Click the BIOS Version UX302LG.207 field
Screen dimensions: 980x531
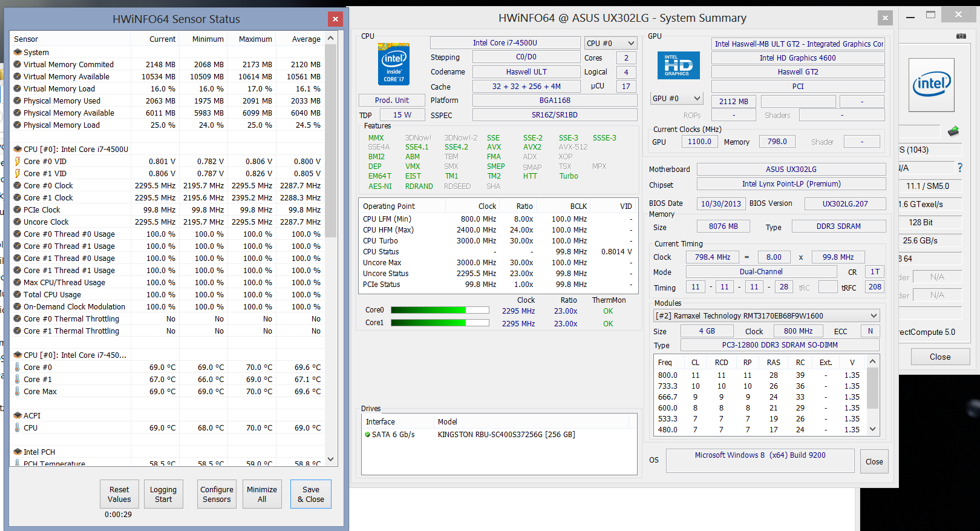click(845, 204)
